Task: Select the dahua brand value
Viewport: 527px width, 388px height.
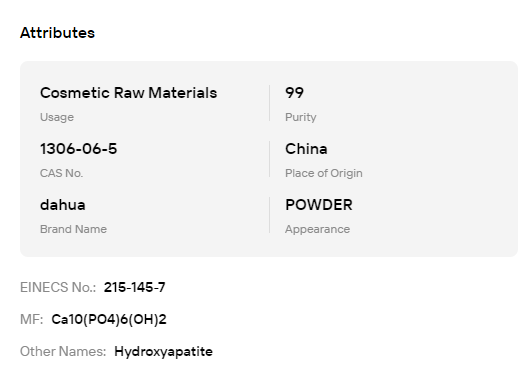Action: 63,205
